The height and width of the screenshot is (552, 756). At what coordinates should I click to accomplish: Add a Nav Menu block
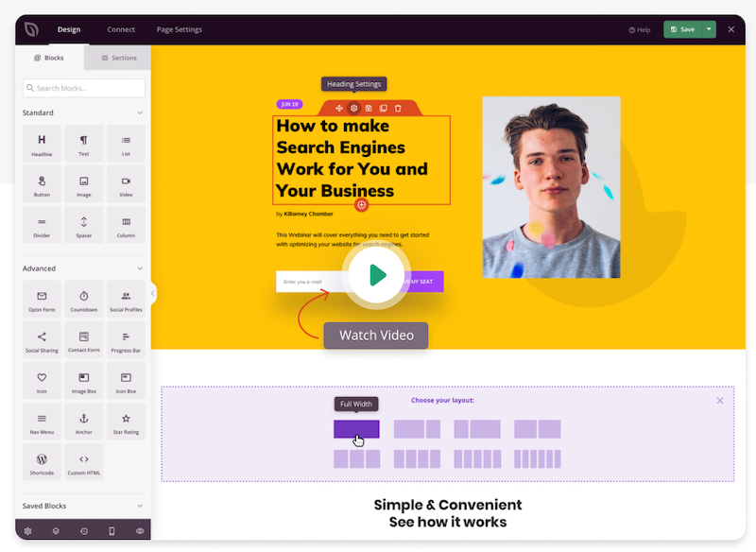42,422
